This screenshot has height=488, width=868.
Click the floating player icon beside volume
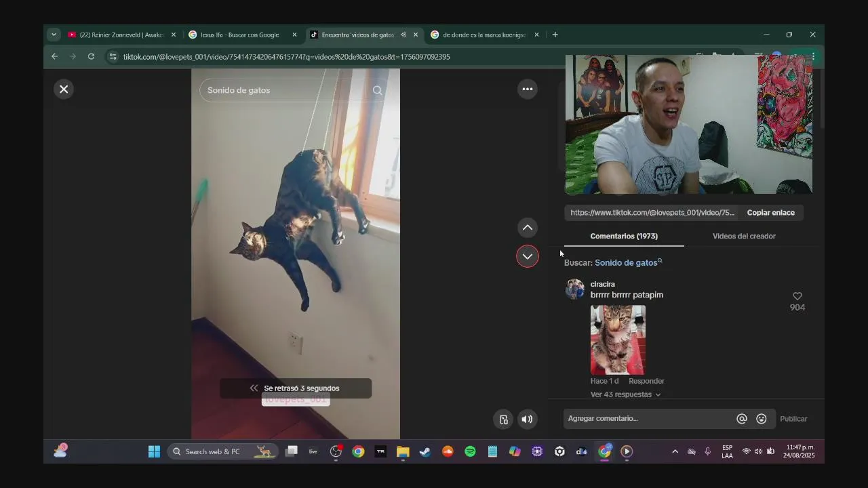[504, 419]
